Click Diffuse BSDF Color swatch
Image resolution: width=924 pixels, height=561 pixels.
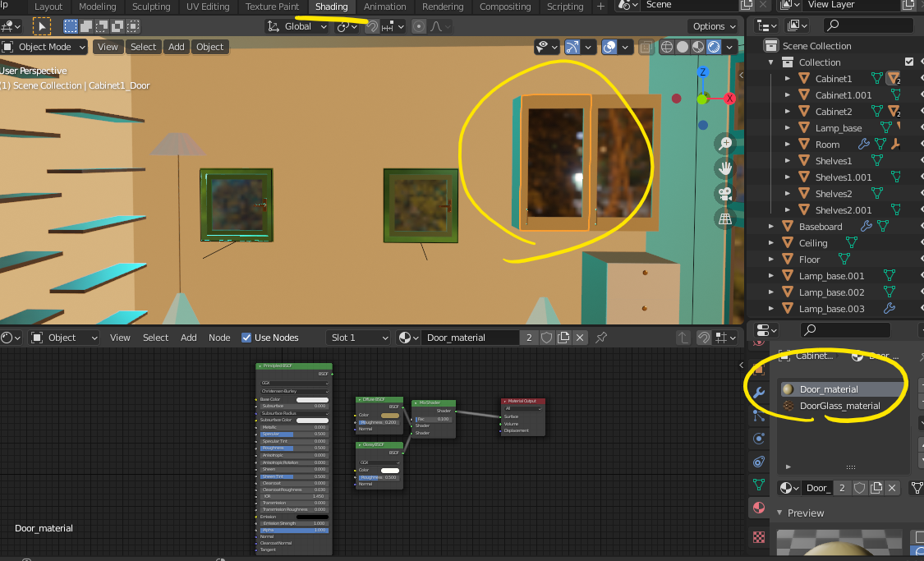[390, 415]
